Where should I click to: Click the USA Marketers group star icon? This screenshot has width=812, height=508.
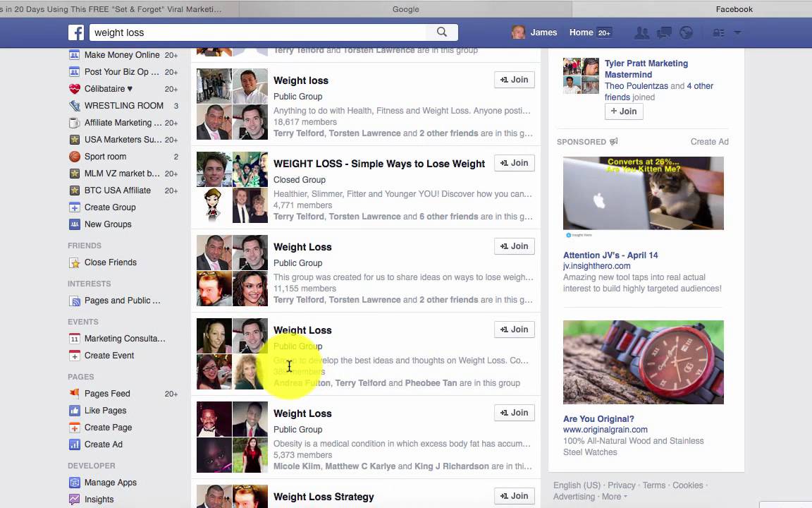[75, 140]
